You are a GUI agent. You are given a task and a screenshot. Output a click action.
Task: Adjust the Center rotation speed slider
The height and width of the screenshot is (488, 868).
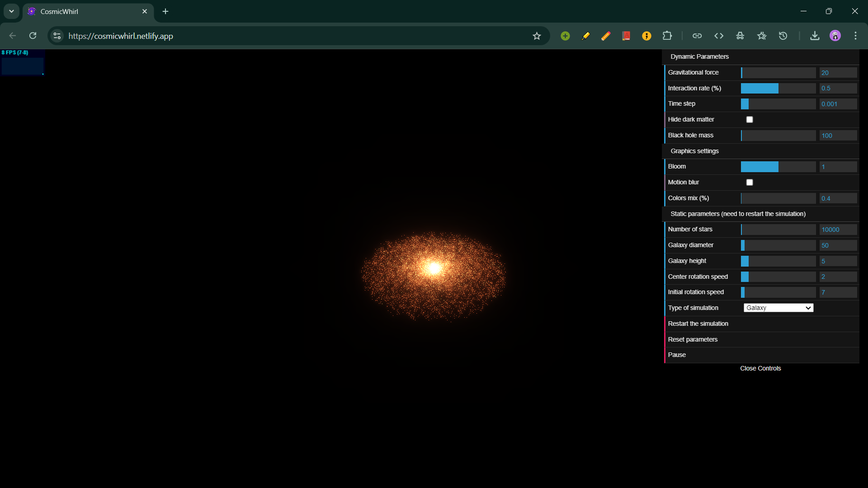778,277
